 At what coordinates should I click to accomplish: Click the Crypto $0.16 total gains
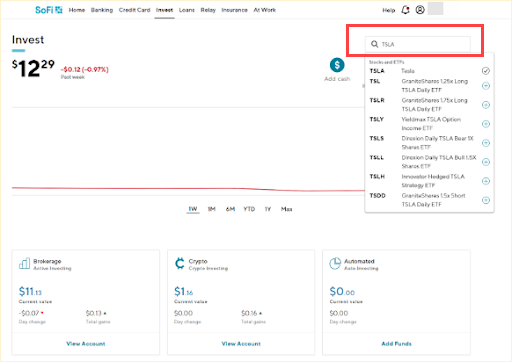249,313
